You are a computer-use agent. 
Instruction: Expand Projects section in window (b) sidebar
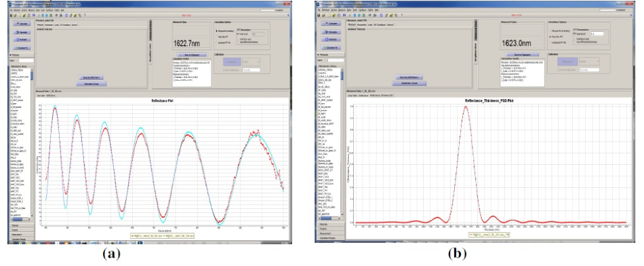(331, 228)
